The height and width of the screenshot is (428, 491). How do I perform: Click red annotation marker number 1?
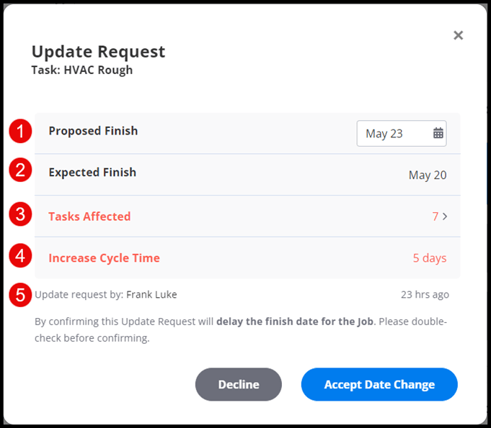(20, 131)
